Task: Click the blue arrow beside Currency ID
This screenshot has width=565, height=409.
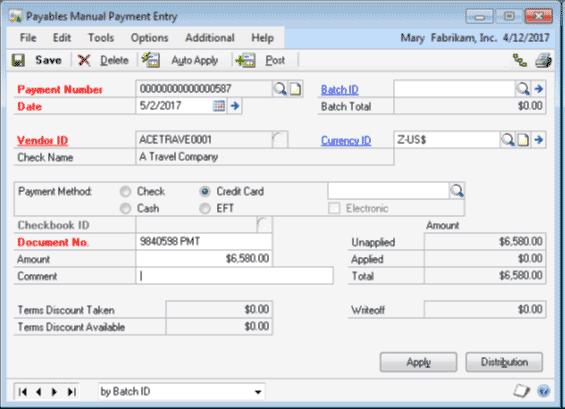Action: (x=539, y=139)
